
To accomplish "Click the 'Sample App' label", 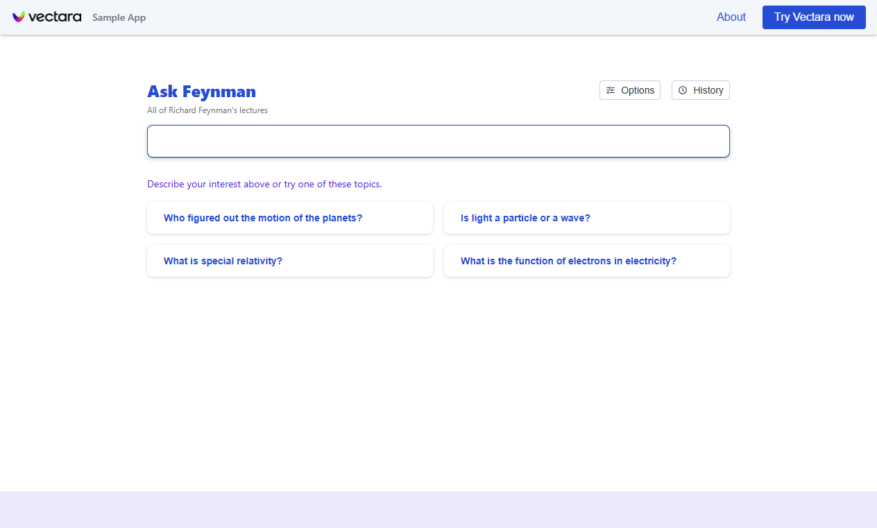I will coord(119,17).
